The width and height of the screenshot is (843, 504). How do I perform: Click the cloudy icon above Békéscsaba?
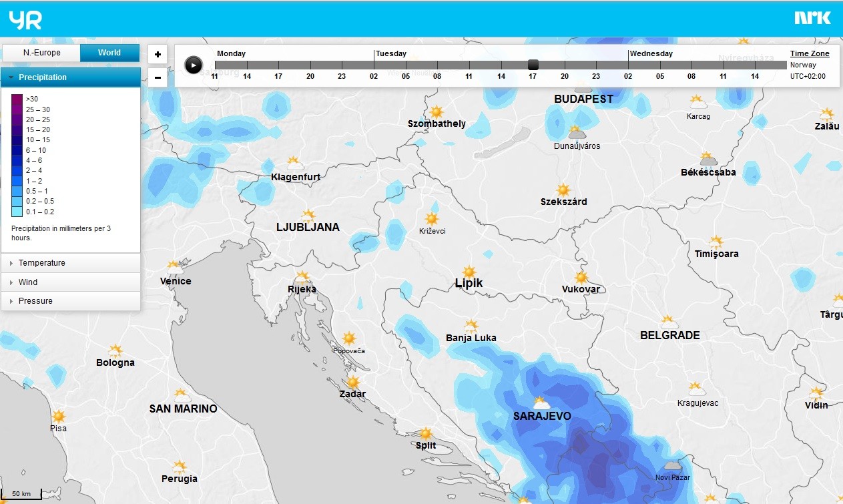pyautogui.click(x=708, y=159)
